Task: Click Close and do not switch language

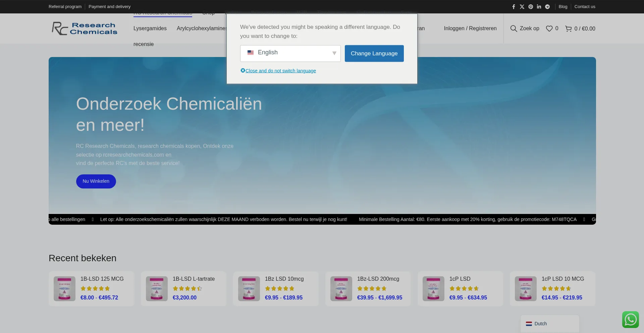Action: pyautogui.click(x=281, y=71)
